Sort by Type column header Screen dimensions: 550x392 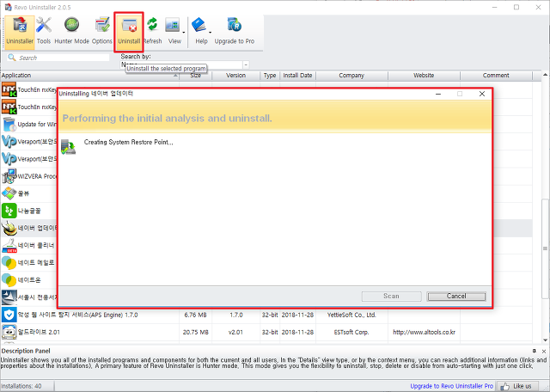(x=270, y=76)
